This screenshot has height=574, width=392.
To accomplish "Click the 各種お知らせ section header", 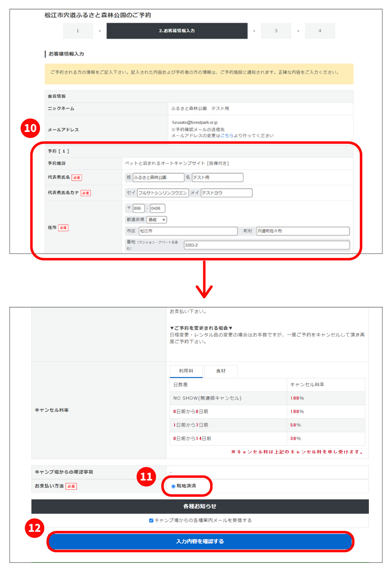I will click(200, 506).
